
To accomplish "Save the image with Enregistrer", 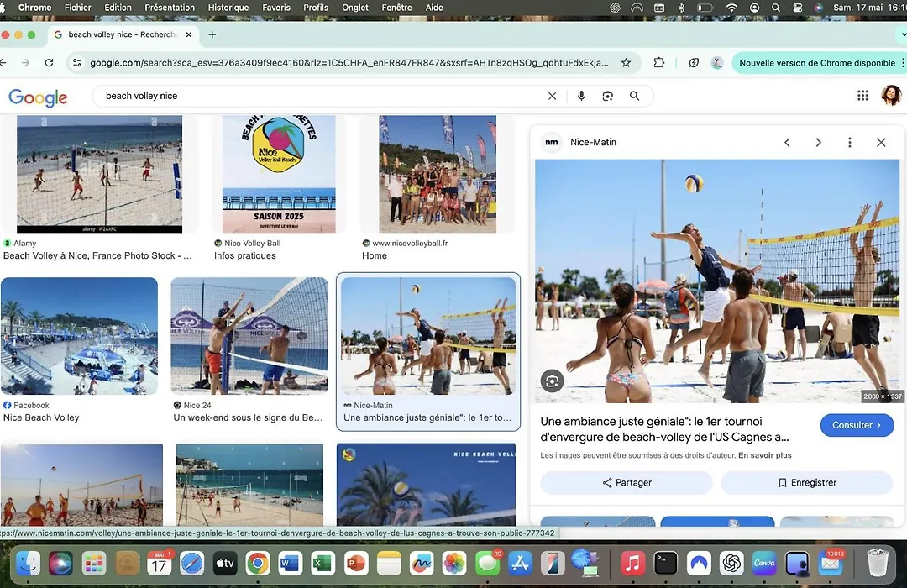I will click(x=806, y=483).
